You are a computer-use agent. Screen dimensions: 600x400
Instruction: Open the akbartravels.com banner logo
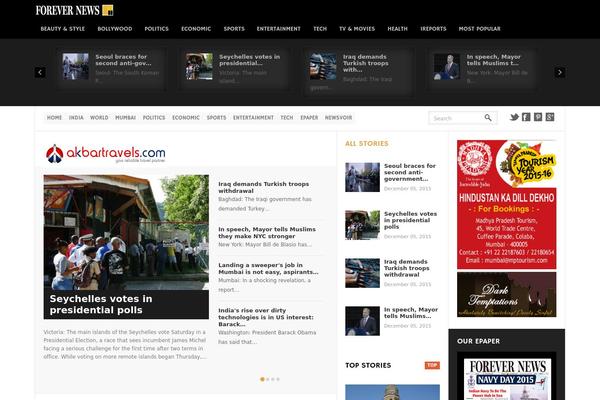click(x=106, y=153)
